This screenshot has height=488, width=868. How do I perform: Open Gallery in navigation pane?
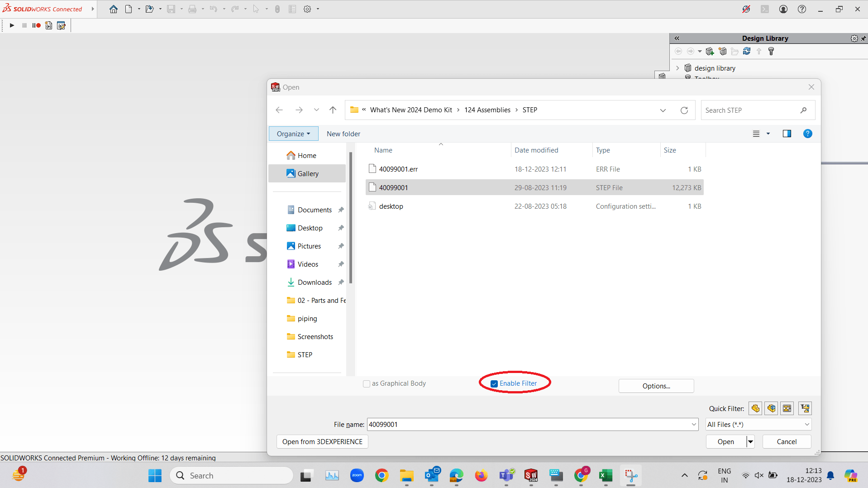(307, 174)
